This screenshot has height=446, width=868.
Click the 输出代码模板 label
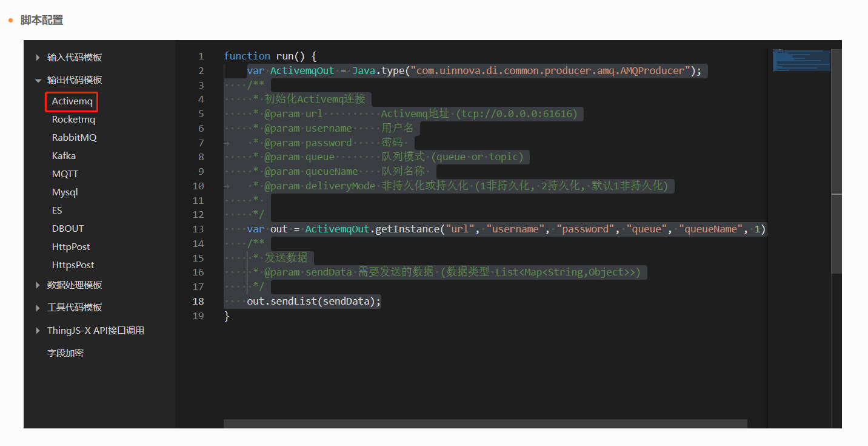point(75,80)
